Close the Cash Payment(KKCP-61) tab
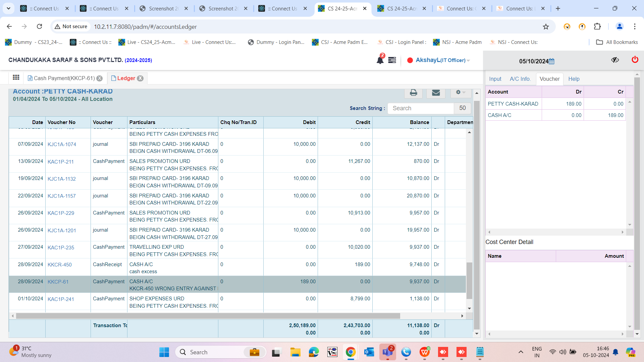644x362 pixels. click(100, 78)
